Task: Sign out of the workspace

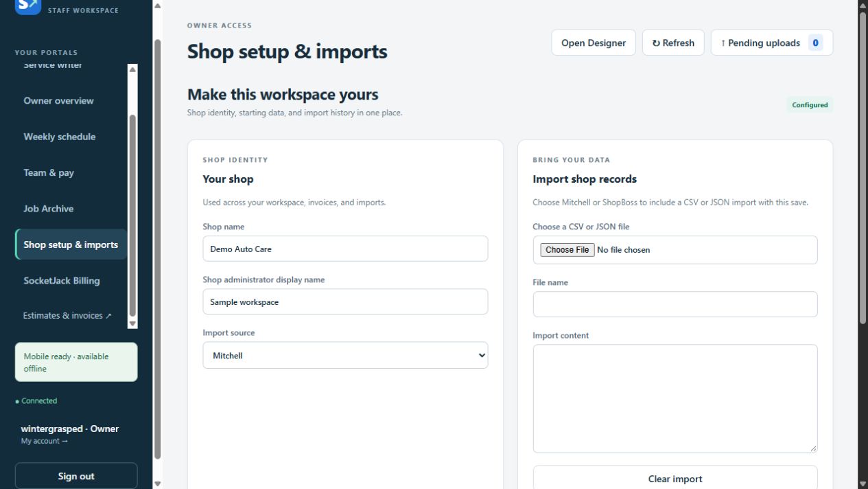Action: pos(76,476)
